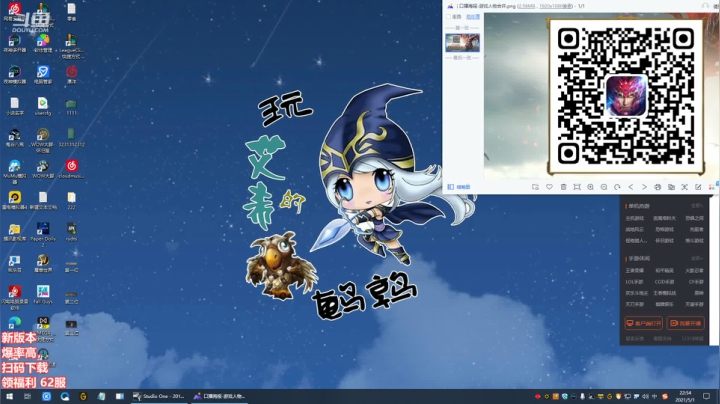
Task: Select the 新建文本文档 file on desktop
Action: point(43,200)
